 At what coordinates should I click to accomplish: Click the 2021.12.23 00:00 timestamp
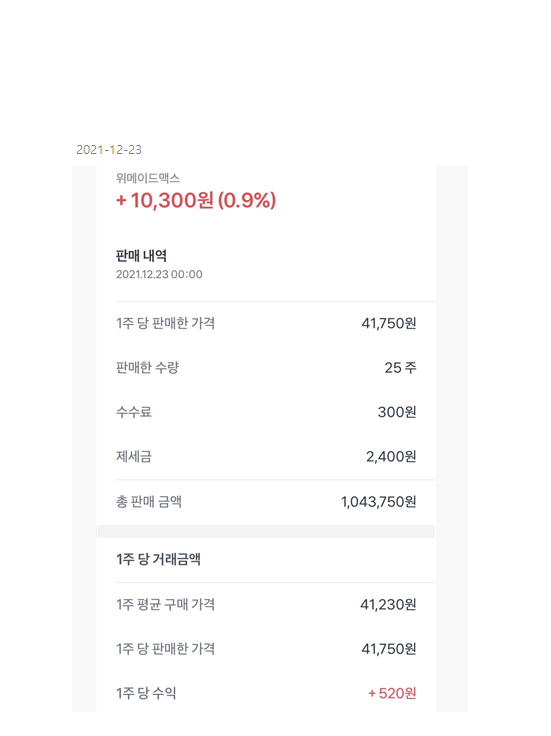pyautogui.click(x=159, y=275)
